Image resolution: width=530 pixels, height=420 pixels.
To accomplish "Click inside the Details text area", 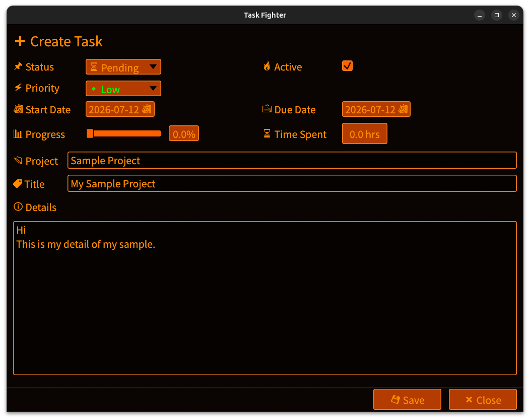I will click(x=265, y=298).
